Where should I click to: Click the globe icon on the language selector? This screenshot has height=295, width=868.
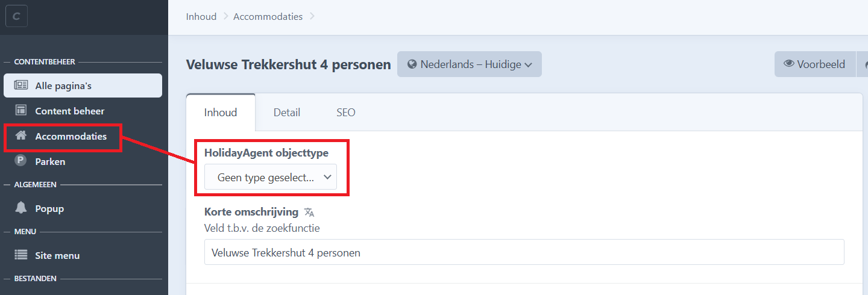[x=412, y=64]
